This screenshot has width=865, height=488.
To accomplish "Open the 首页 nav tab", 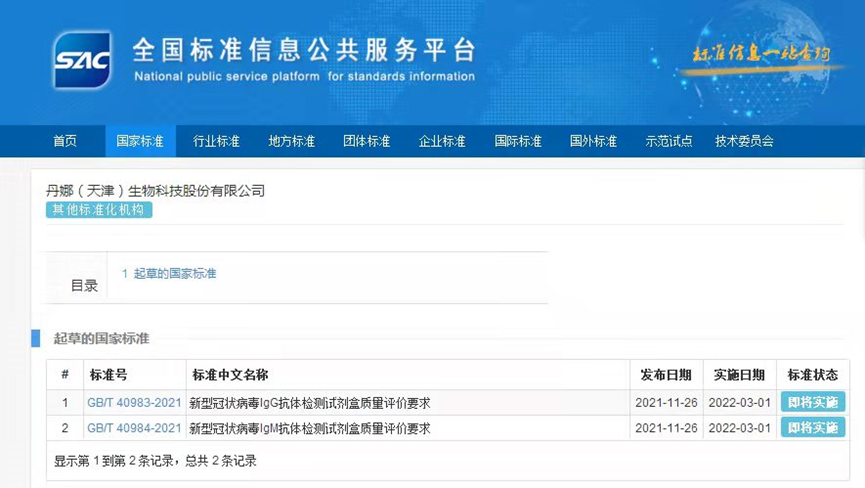I will [65, 141].
